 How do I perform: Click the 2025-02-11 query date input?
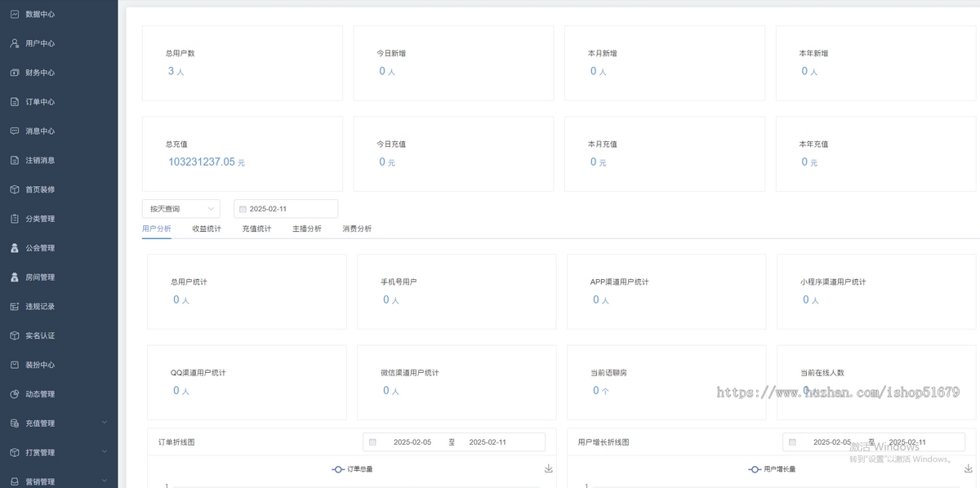click(x=286, y=209)
